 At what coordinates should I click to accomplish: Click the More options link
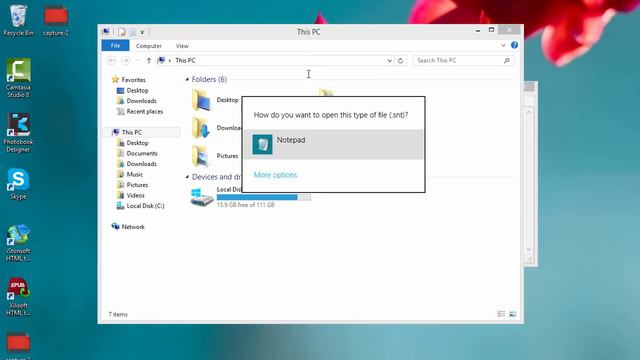[276, 175]
